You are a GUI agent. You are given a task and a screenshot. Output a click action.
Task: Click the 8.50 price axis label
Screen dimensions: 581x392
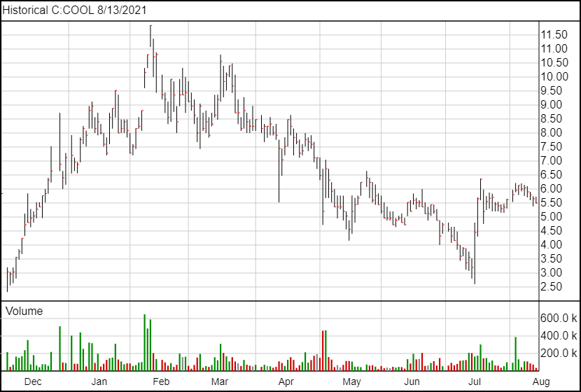552,119
